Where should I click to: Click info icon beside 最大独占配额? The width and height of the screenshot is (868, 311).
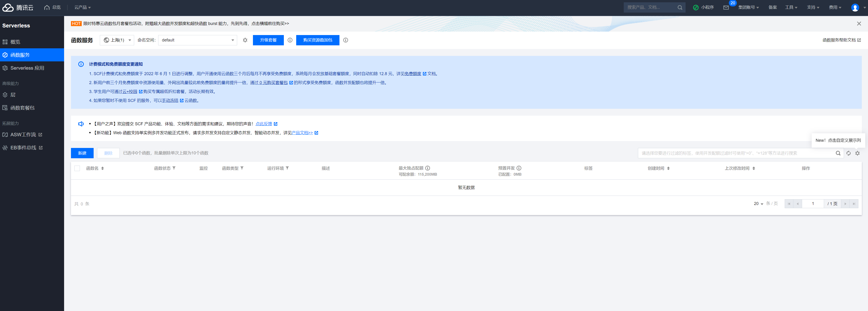(427, 168)
